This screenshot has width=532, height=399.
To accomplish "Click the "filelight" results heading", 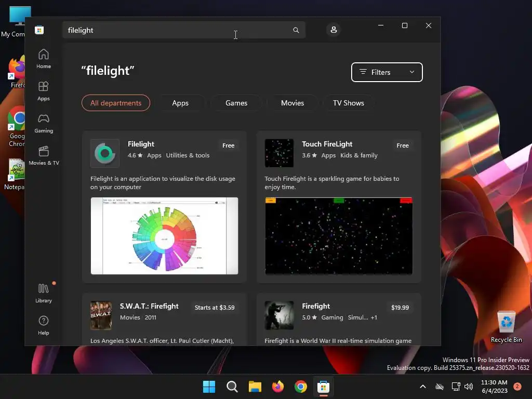I will click(x=108, y=71).
